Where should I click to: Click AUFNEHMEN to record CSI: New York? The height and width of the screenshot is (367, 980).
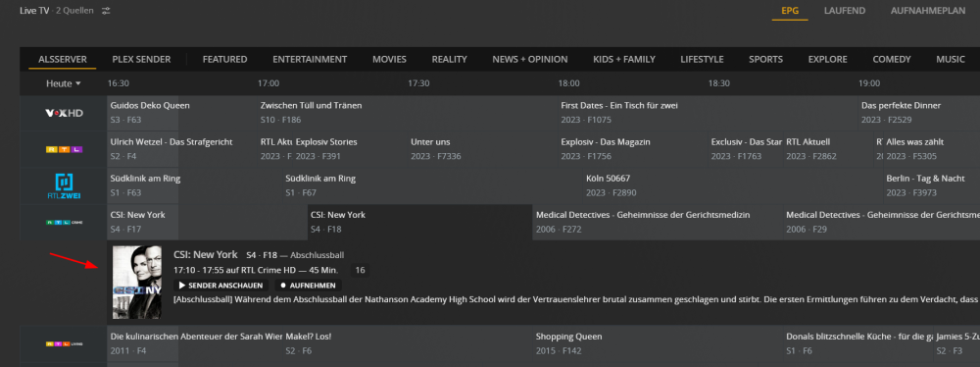pos(308,285)
